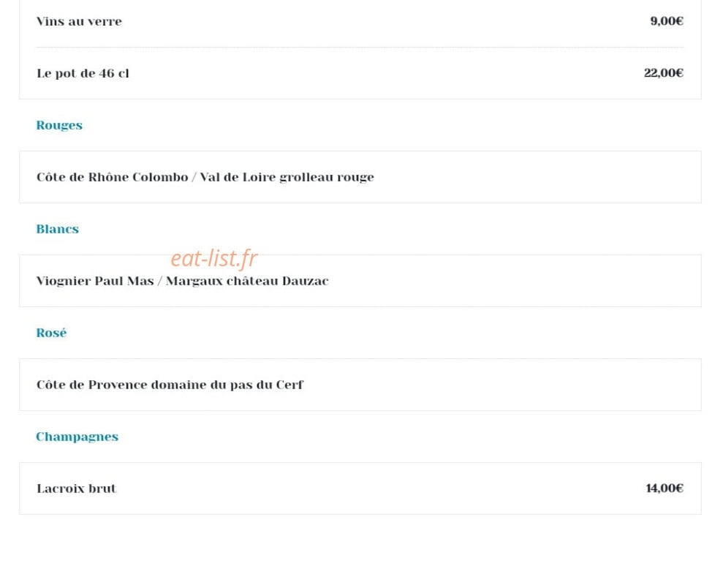The height and width of the screenshot is (588, 723).
Task: Select the 22,00€ price
Action: (x=664, y=73)
